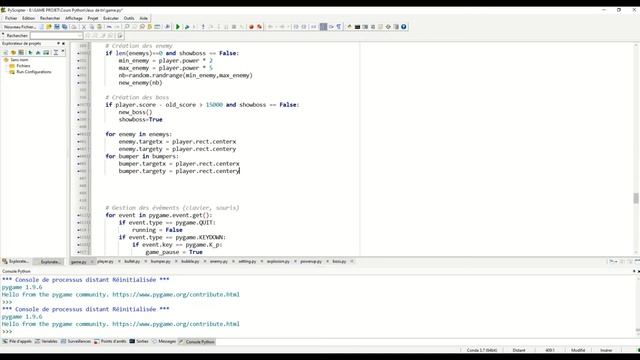The image size is (640, 360).
Task: Switch to the bumper.py editor tab
Action: 160,261
